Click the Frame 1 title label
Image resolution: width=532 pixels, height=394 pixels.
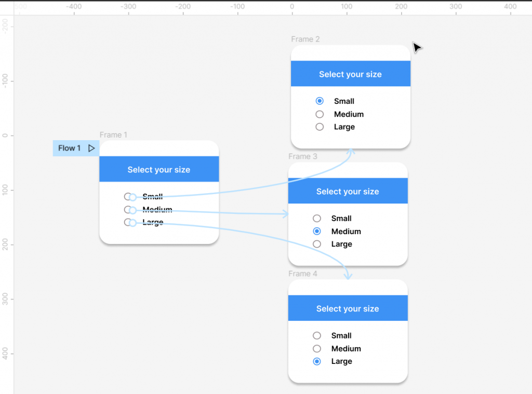pyautogui.click(x=113, y=134)
